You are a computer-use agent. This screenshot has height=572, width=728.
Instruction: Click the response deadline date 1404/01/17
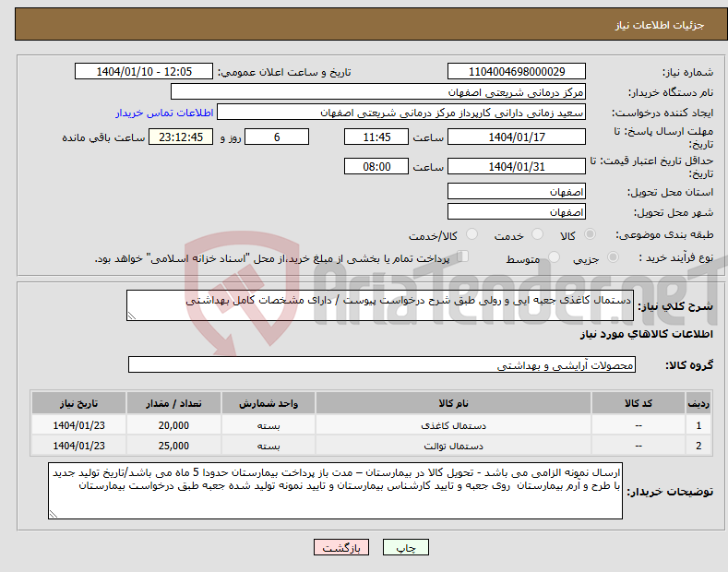coord(517,137)
